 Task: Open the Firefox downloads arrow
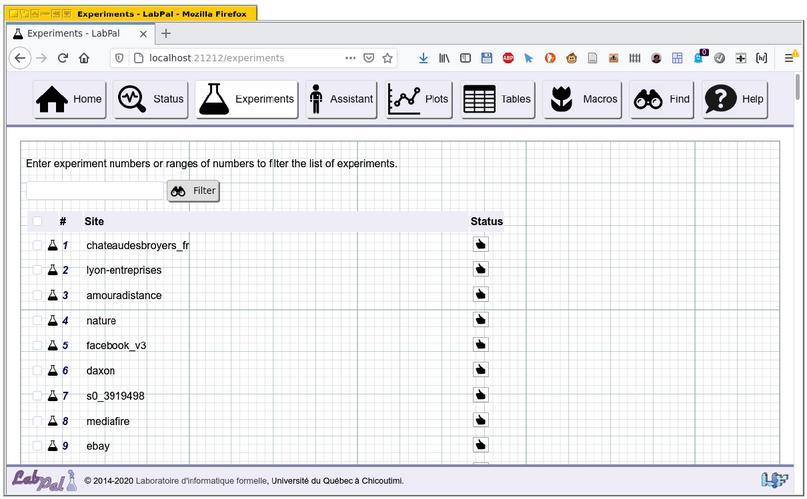tap(423, 58)
